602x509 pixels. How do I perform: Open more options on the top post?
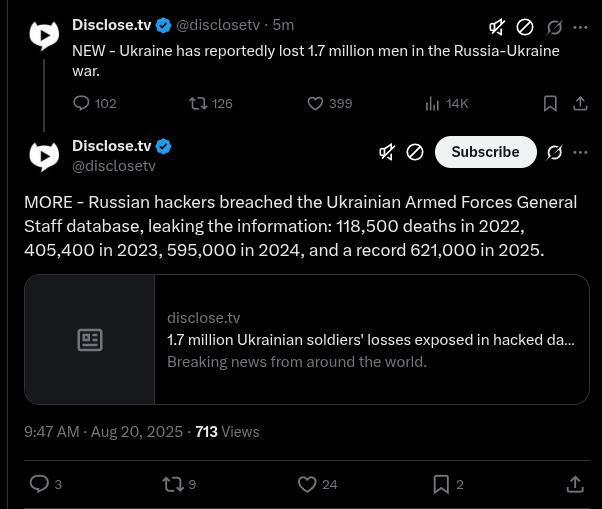pos(580,27)
